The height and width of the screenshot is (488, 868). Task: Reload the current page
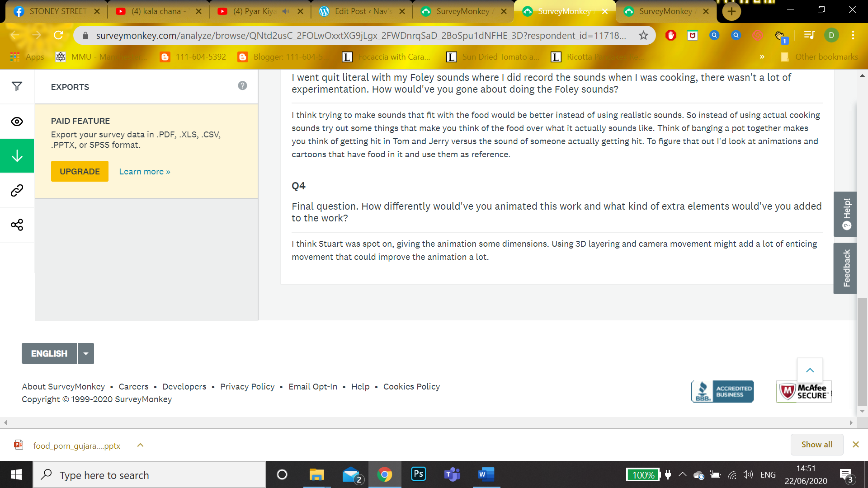(58, 35)
